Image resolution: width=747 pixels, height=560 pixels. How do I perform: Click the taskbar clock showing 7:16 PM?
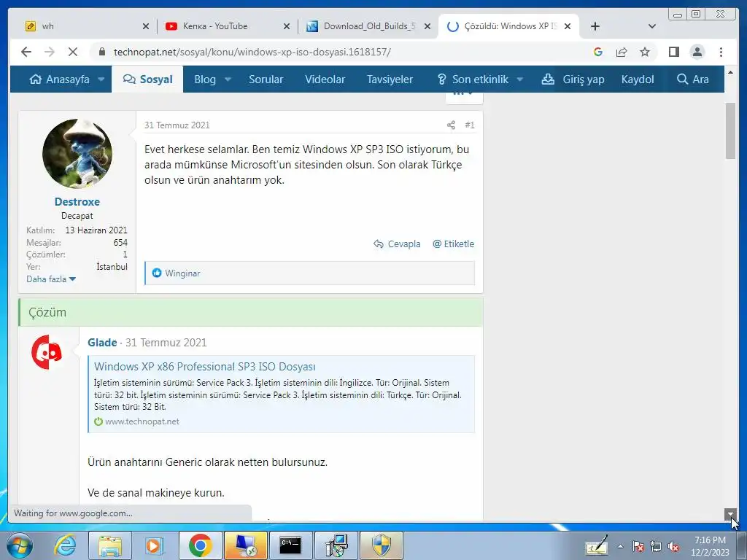coord(710,546)
